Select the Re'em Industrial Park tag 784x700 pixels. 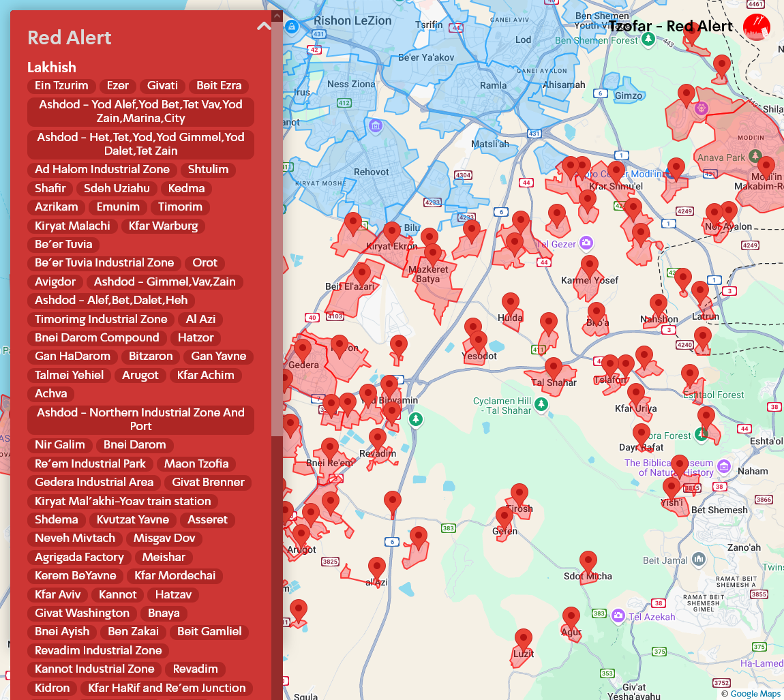90,464
